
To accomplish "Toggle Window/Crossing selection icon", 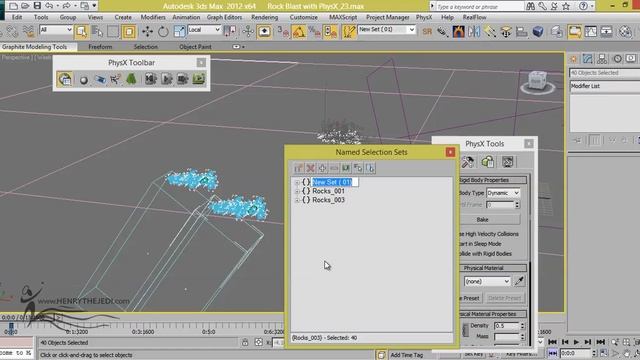I will pyautogui.click(x=129, y=31).
